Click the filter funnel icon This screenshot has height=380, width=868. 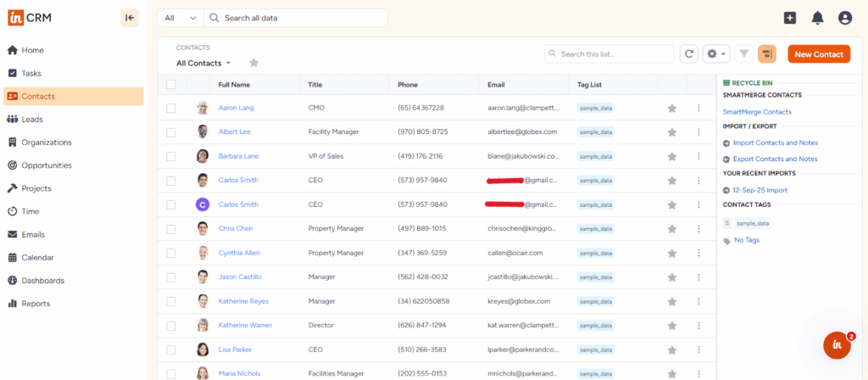(x=743, y=54)
